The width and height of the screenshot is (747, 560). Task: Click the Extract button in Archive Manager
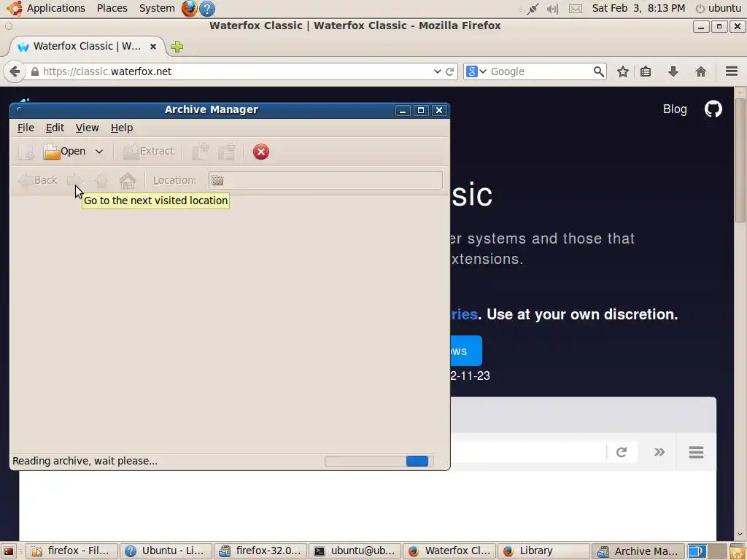pyautogui.click(x=148, y=152)
